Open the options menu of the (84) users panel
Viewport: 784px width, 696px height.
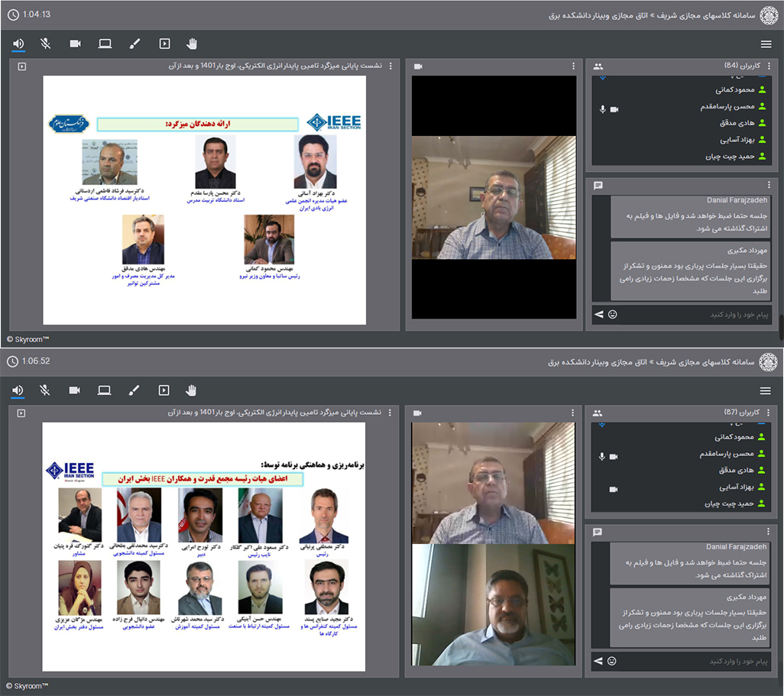pos(769,66)
